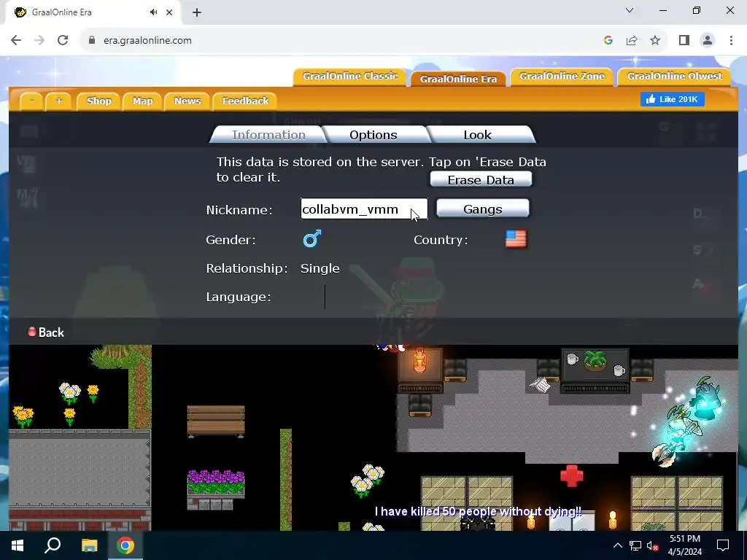Click the Chrome taskbar icon
Screen dimensions: 747x560
[125, 545]
